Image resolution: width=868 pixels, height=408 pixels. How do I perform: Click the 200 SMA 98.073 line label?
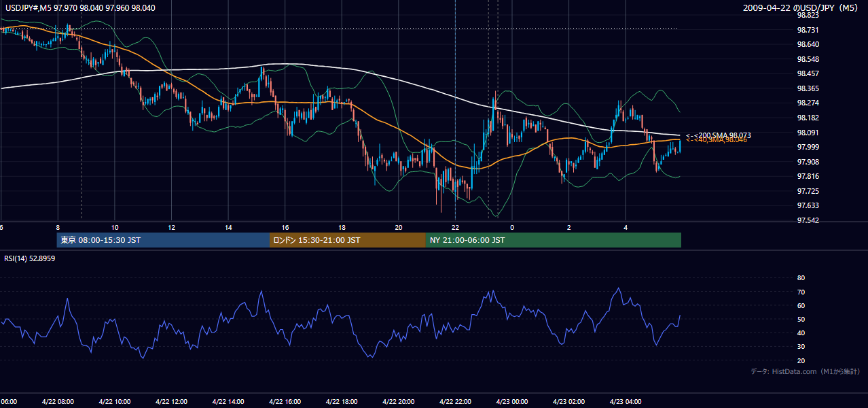coord(719,135)
